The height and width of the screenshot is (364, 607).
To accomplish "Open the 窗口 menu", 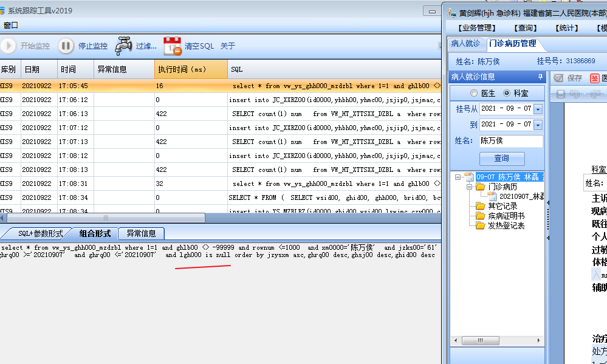I will coord(10,25).
